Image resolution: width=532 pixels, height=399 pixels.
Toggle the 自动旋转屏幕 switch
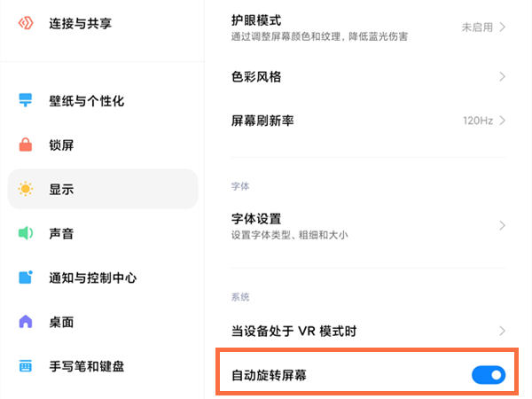click(x=488, y=375)
